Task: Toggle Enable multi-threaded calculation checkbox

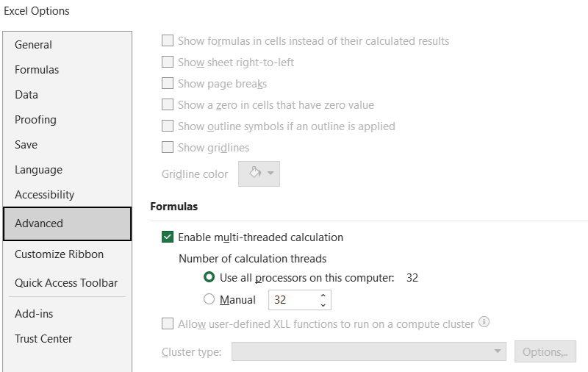Action: pyautogui.click(x=168, y=237)
